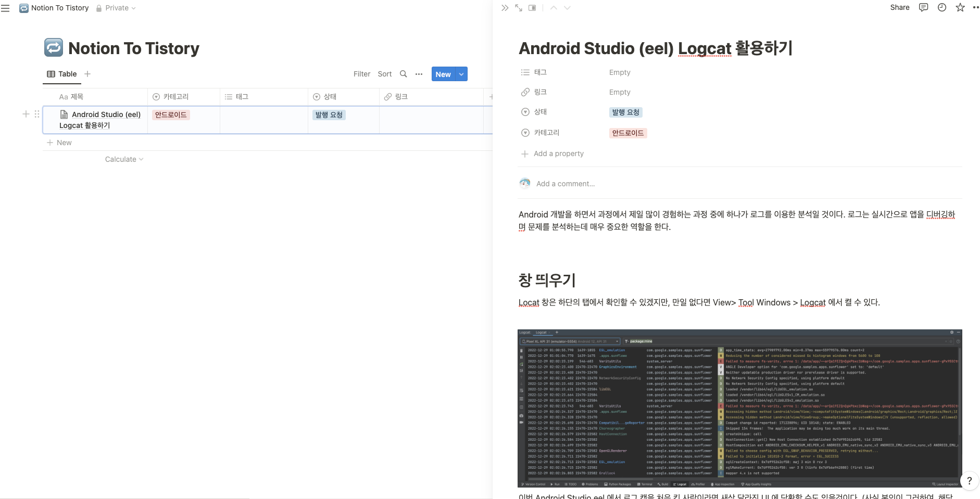Viewport: 980px width, 499px height.
Task: Click the Empty 링크 property value
Action: coord(620,92)
